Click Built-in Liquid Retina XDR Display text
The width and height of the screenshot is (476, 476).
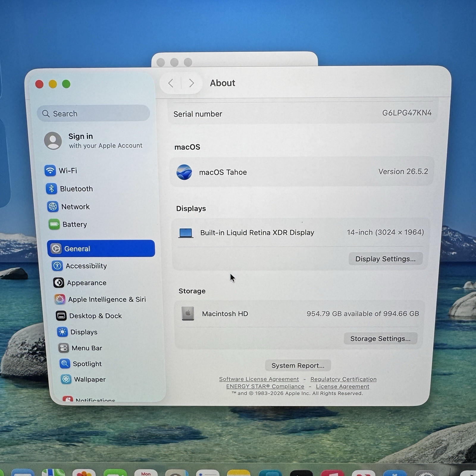pos(257,232)
